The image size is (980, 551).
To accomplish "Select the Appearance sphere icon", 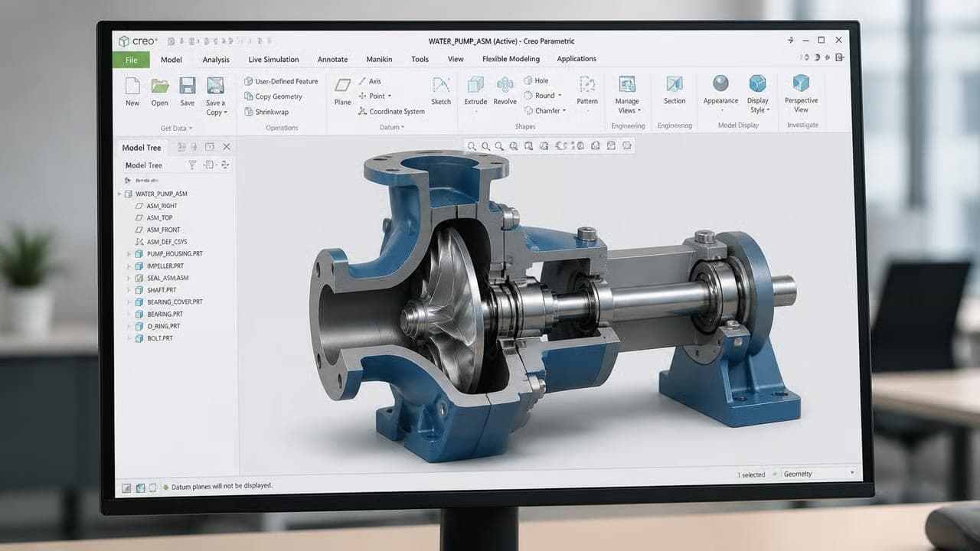I will tap(720, 83).
